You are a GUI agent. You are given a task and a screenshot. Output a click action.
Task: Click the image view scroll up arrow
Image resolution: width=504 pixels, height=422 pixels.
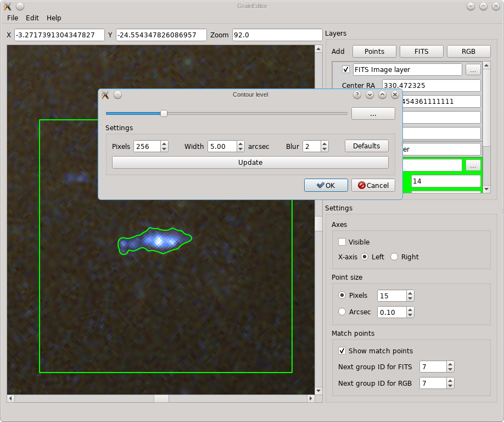tap(318, 49)
